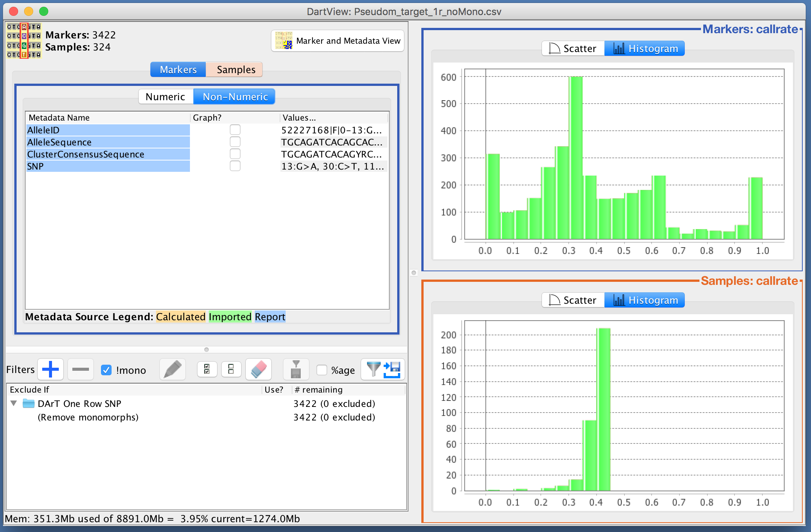
Task: Click the # remaining column header
Action: pos(349,390)
